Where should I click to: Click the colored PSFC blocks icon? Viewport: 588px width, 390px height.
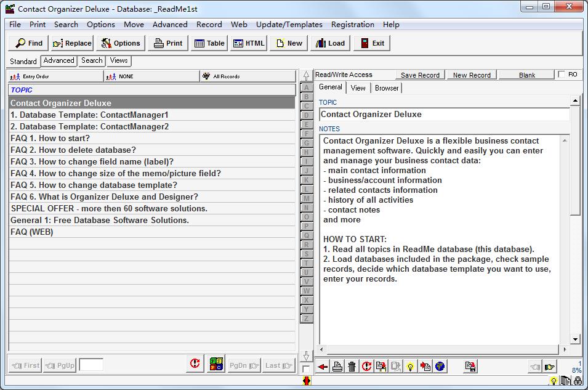[216, 364]
